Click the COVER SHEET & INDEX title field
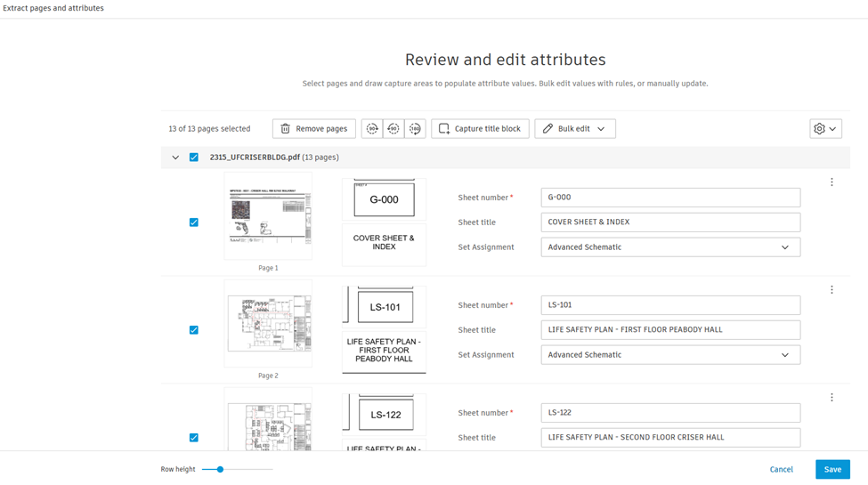This screenshot has width=868, height=485. (x=669, y=222)
